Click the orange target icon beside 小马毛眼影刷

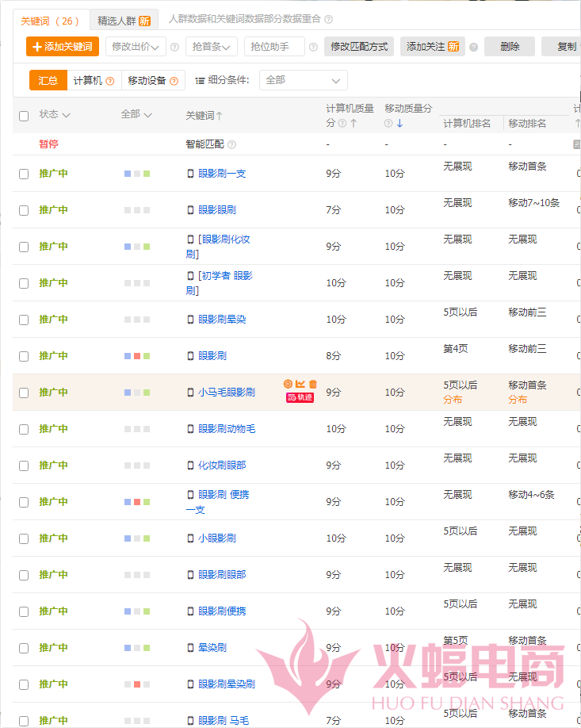tap(288, 384)
